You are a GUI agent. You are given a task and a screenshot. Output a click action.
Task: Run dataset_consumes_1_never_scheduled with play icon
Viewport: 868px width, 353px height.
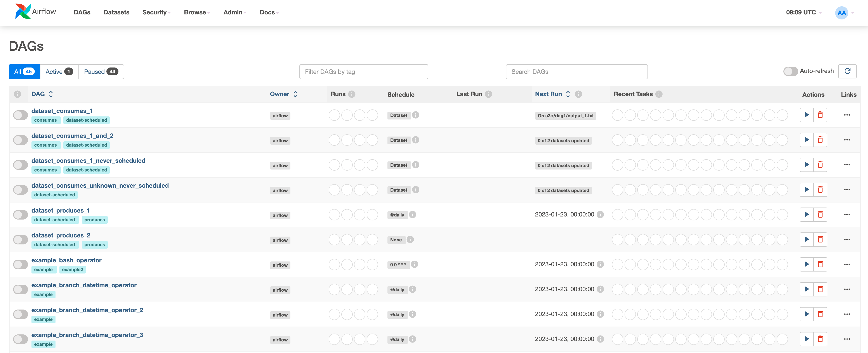coord(807,165)
